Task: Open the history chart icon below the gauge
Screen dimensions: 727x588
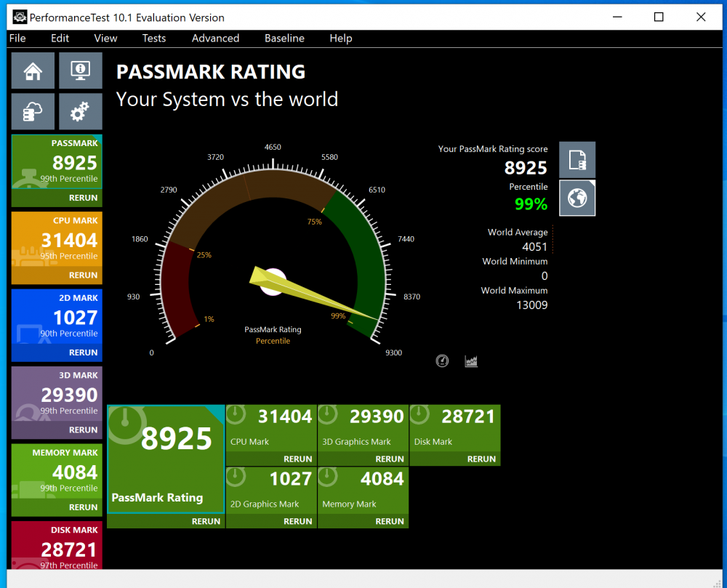Action: coord(470,361)
